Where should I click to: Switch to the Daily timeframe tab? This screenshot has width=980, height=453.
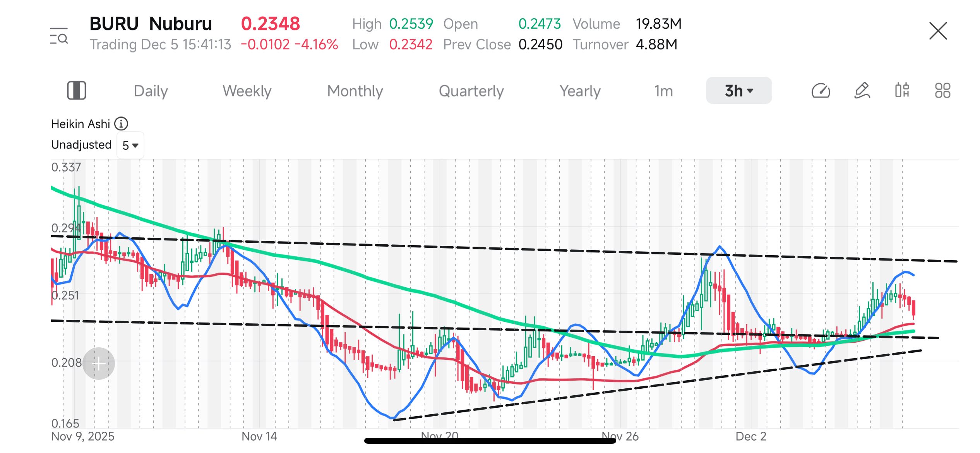(x=151, y=91)
